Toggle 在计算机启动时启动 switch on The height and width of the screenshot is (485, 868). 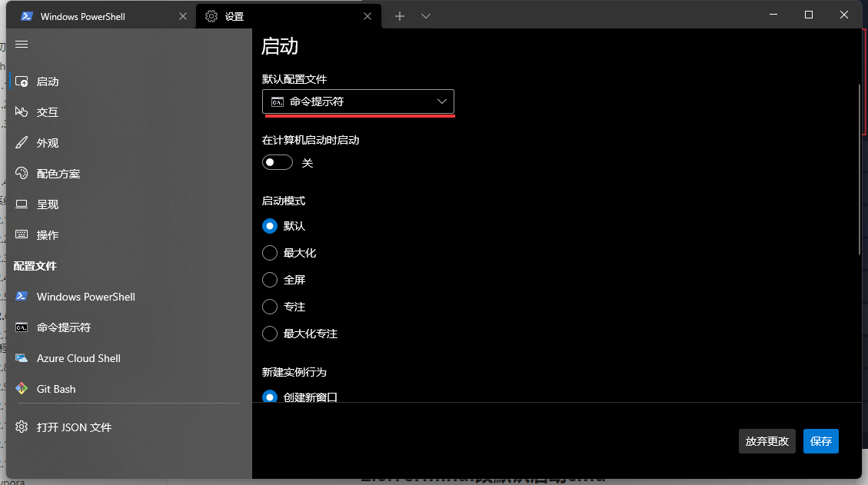(277, 162)
